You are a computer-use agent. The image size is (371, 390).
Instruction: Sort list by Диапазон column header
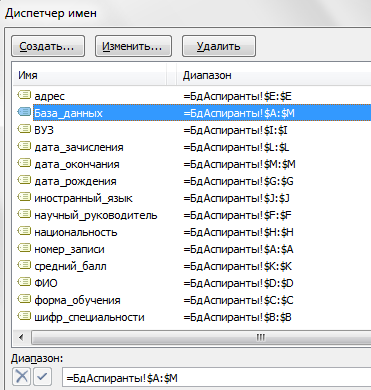click(273, 75)
